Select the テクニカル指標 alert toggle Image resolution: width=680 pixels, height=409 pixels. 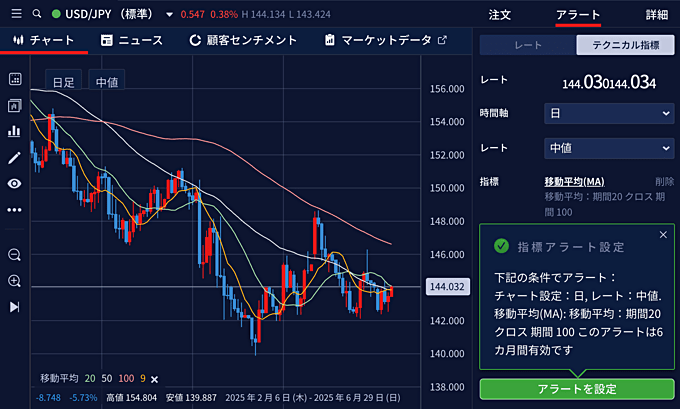(x=625, y=45)
